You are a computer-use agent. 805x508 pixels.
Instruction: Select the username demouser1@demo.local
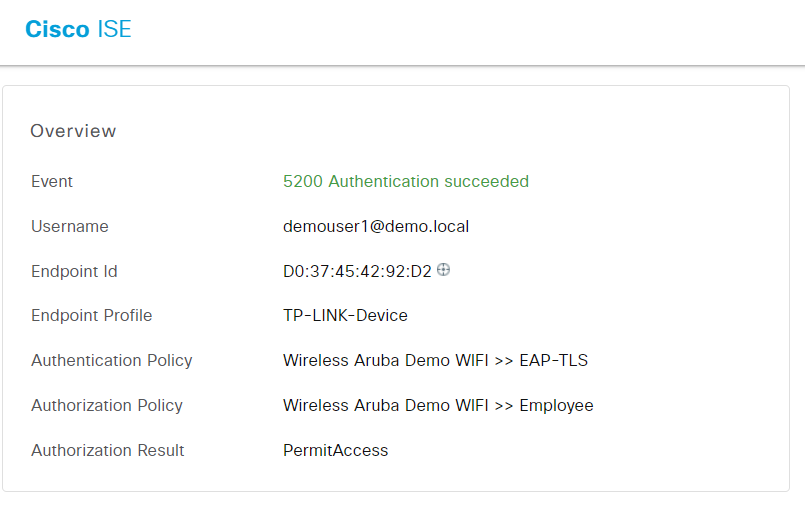[376, 227]
